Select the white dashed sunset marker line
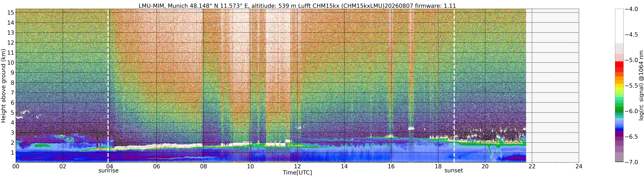 point(454,86)
